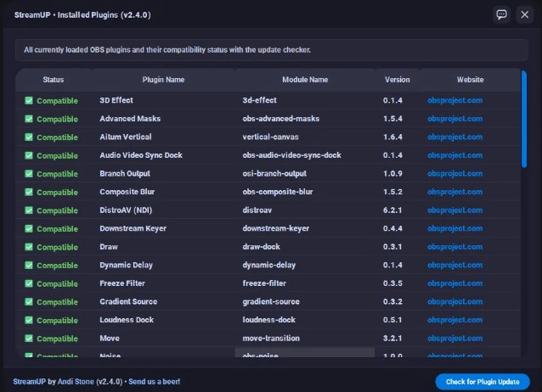This screenshot has height=392, width=542.
Task: Open obsproject.com link for Advanced Masks
Action: [454, 119]
